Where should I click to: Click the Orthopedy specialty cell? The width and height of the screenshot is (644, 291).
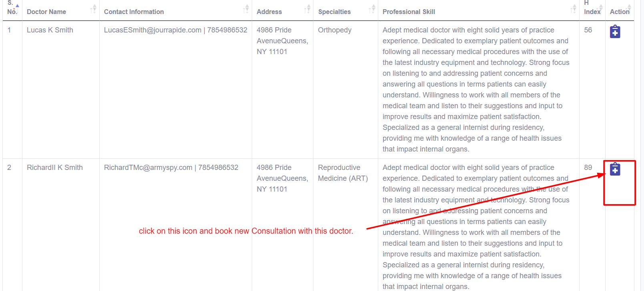click(x=335, y=30)
